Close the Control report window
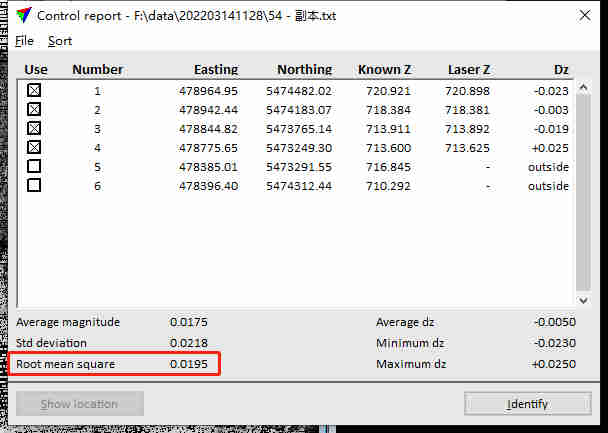Viewport: 608px width, 433px height. 583,16
